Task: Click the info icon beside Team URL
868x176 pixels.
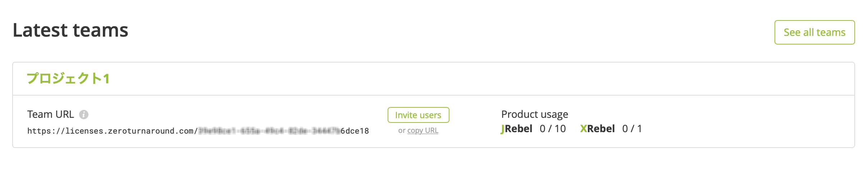Action: pyautogui.click(x=84, y=115)
